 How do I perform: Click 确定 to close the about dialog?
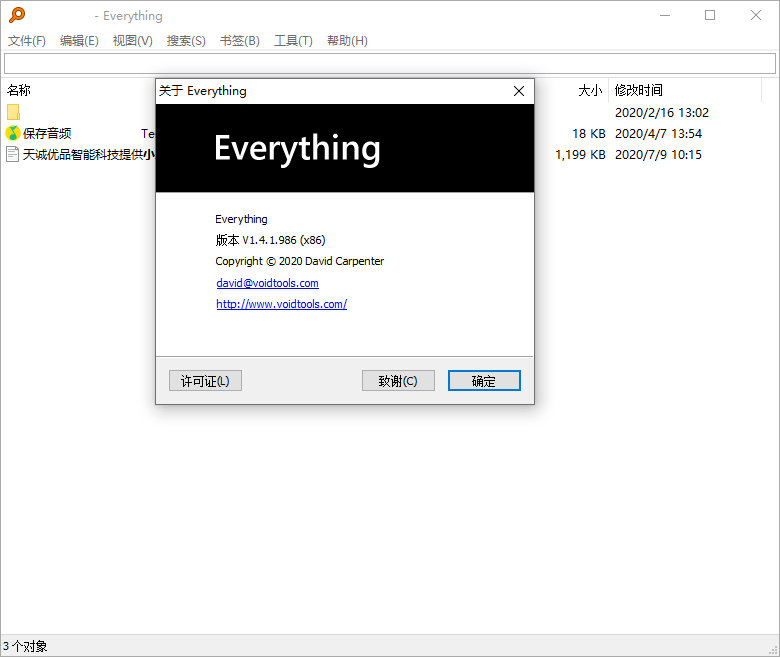tap(484, 380)
